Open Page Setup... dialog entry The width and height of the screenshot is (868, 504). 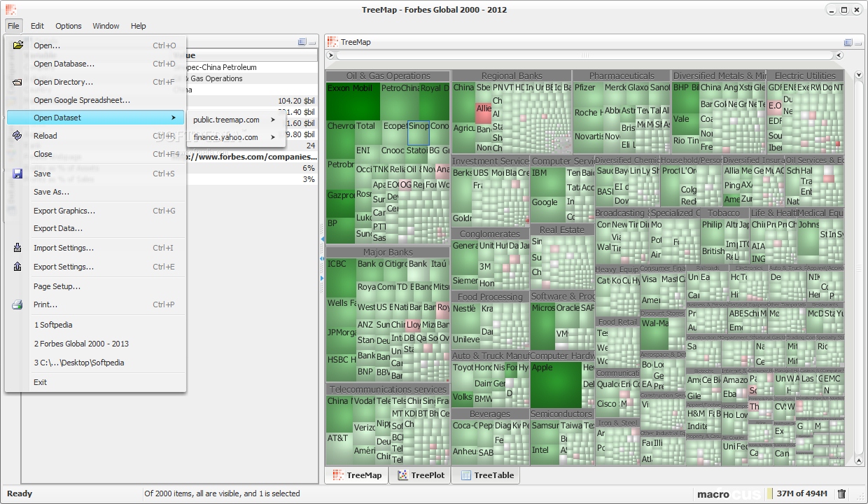coord(95,286)
